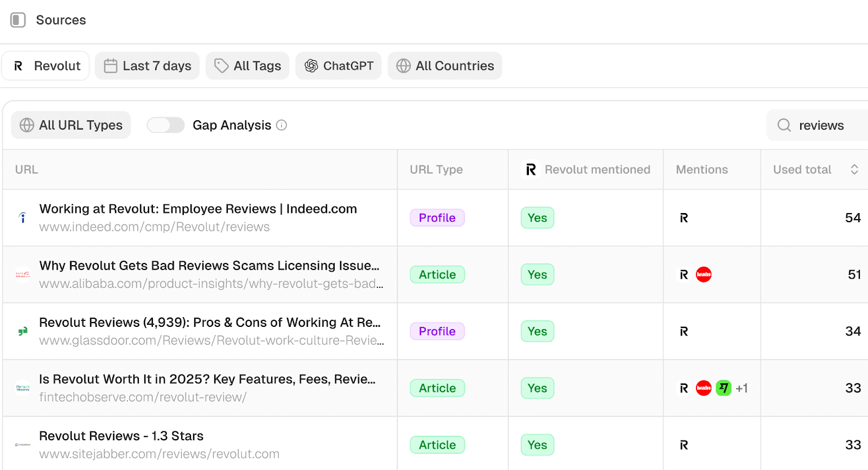Click the Yes badge in the Indeed row
The image size is (868, 470).
(x=538, y=218)
